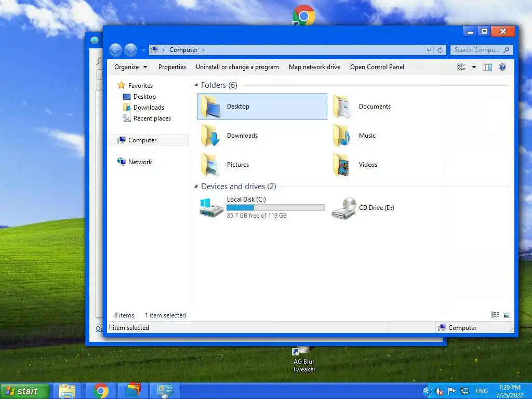Open recent locations dropdown beside Forward button
The height and width of the screenshot is (399, 532).
click(x=143, y=50)
